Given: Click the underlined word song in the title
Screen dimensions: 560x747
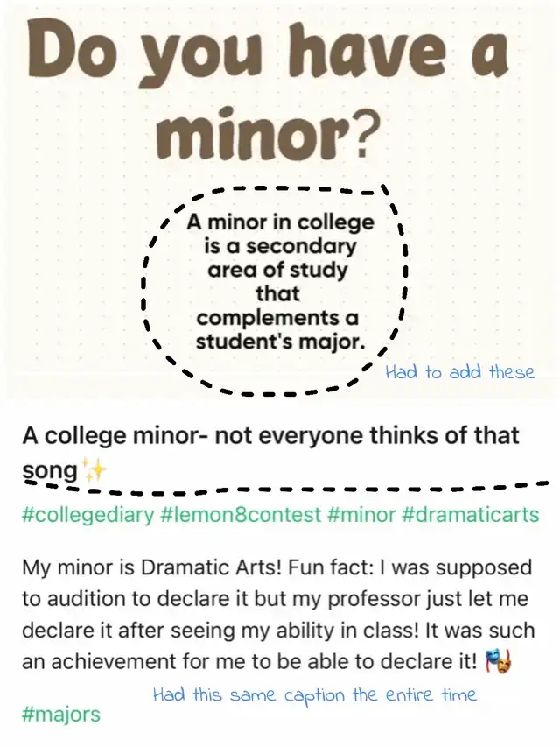Looking at the screenshot, I should 50,470.
